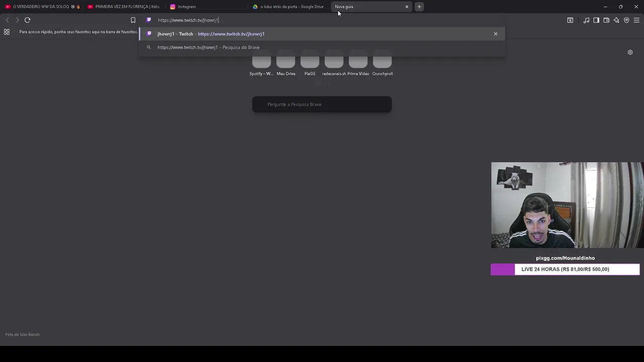
Task: Click the Pergunte a Pesquisa Brave box
Action: click(x=322, y=104)
